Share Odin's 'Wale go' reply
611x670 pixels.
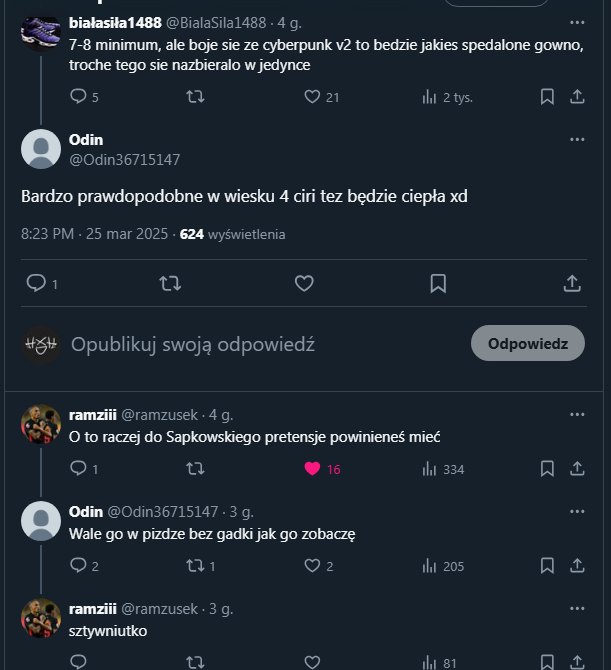[x=577, y=566]
